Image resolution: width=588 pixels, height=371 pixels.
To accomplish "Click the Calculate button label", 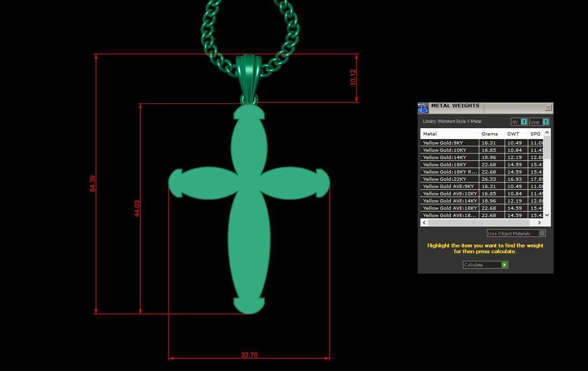I will [x=473, y=265].
